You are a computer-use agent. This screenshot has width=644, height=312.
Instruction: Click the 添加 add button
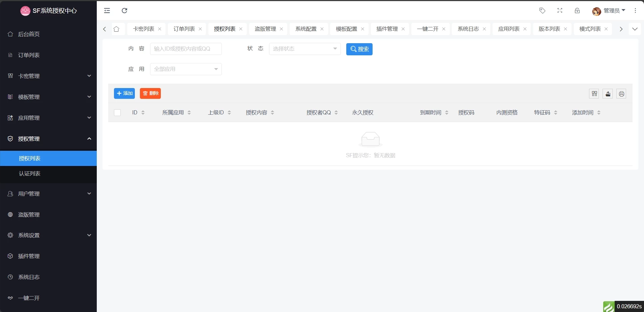click(x=124, y=93)
